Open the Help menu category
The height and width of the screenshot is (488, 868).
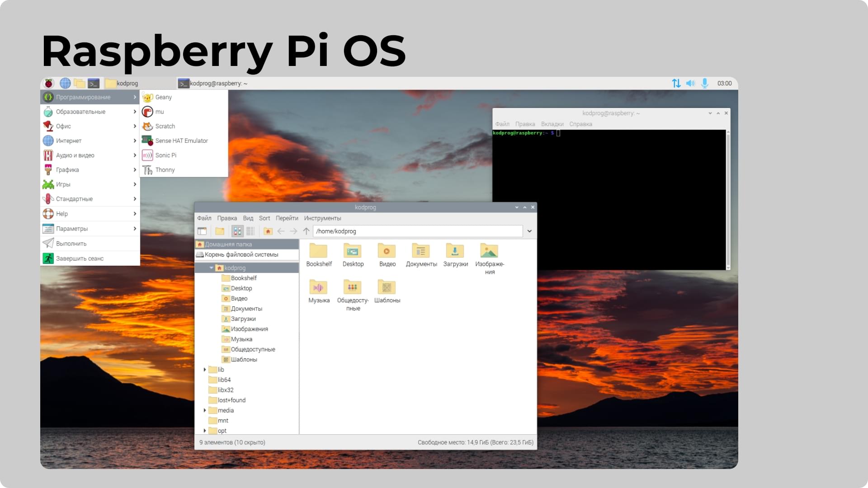coord(90,214)
